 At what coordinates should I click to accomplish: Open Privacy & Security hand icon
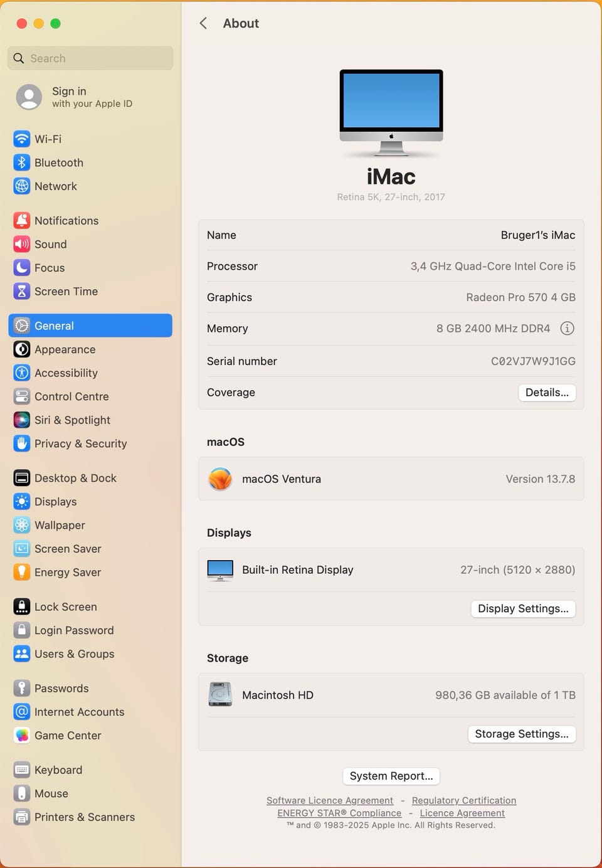[22, 443]
